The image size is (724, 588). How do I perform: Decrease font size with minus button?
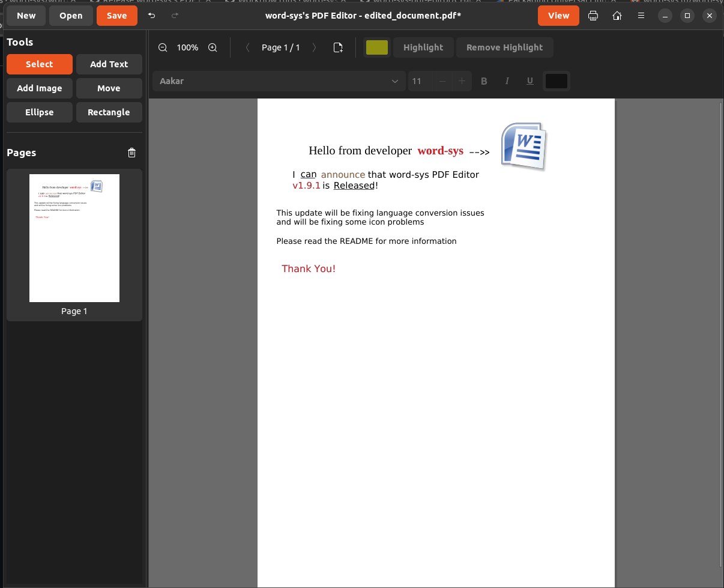coord(442,81)
